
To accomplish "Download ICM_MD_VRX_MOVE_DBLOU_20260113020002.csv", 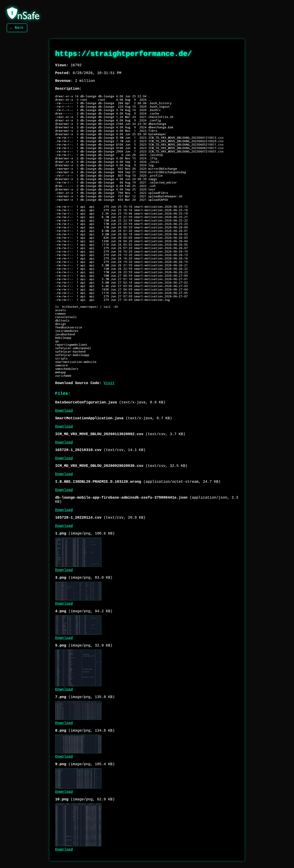I will click(x=64, y=442).
